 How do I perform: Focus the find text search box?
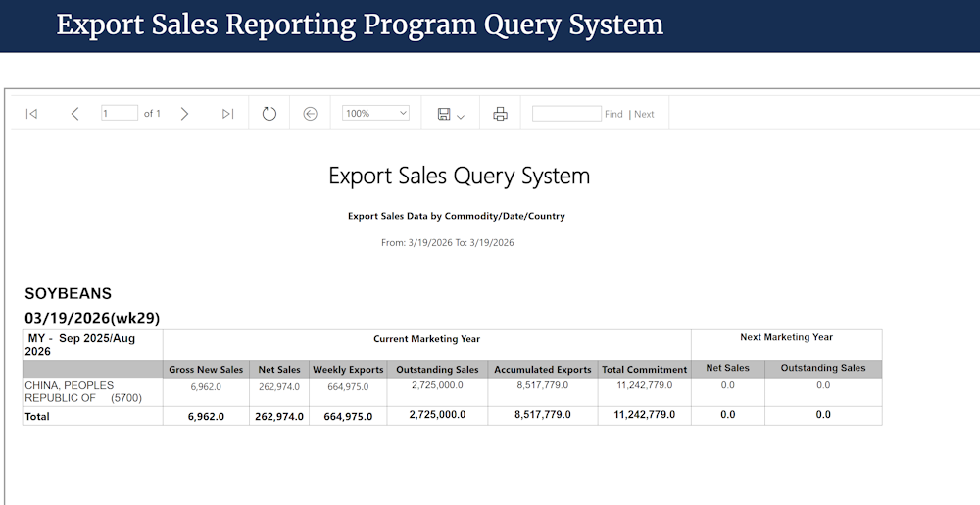(566, 114)
